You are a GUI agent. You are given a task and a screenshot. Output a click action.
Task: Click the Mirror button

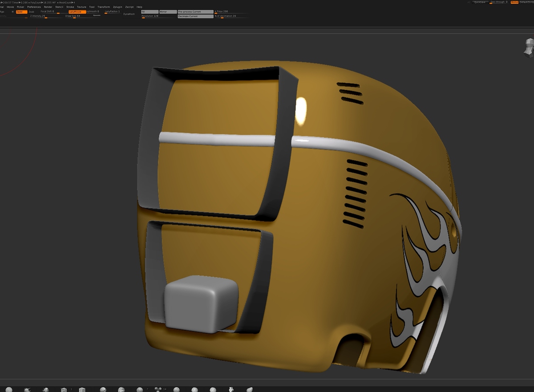pyautogui.click(x=168, y=12)
